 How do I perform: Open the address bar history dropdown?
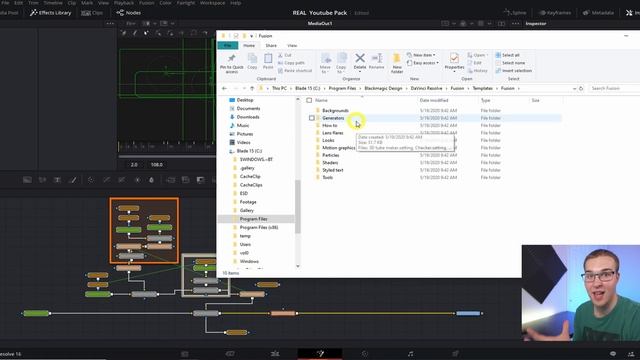pyautogui.click(x=574, y=88)
